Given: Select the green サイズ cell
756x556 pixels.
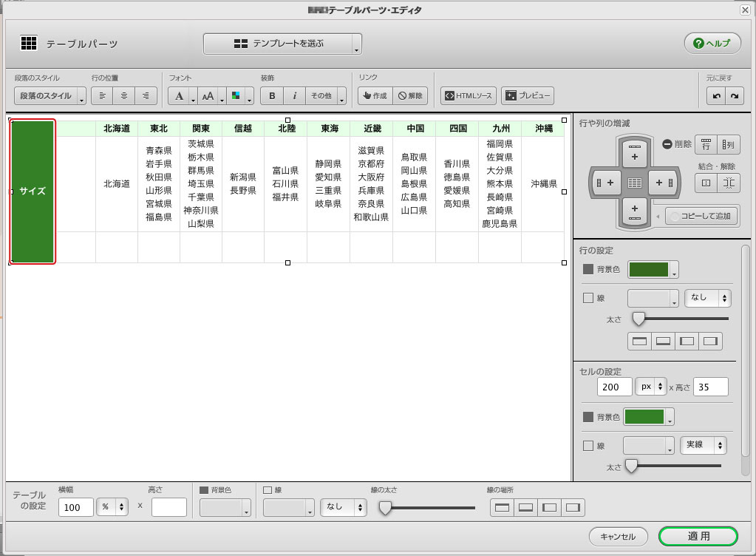Looking at the screenshot, I should pos(33,191).
